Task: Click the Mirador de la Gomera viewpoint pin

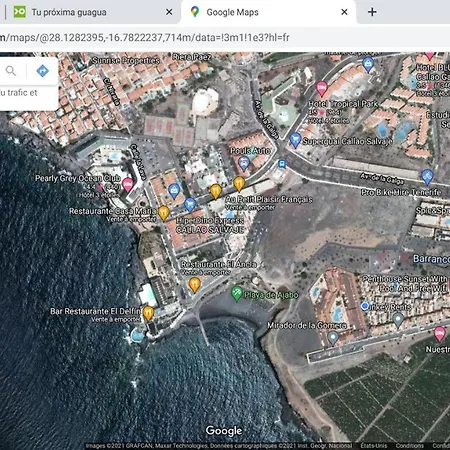Action: pyautogui.click(x=333, y=338)
